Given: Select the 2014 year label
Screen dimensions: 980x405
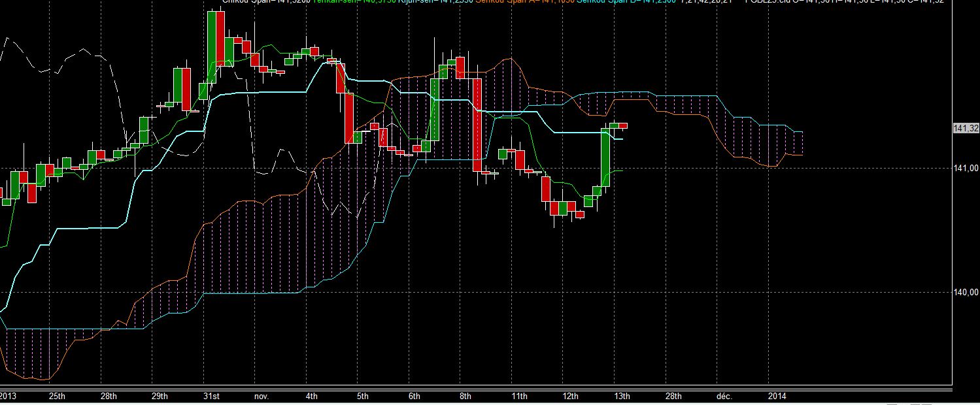Looking at the screenshot, I should tap(777, 397).
